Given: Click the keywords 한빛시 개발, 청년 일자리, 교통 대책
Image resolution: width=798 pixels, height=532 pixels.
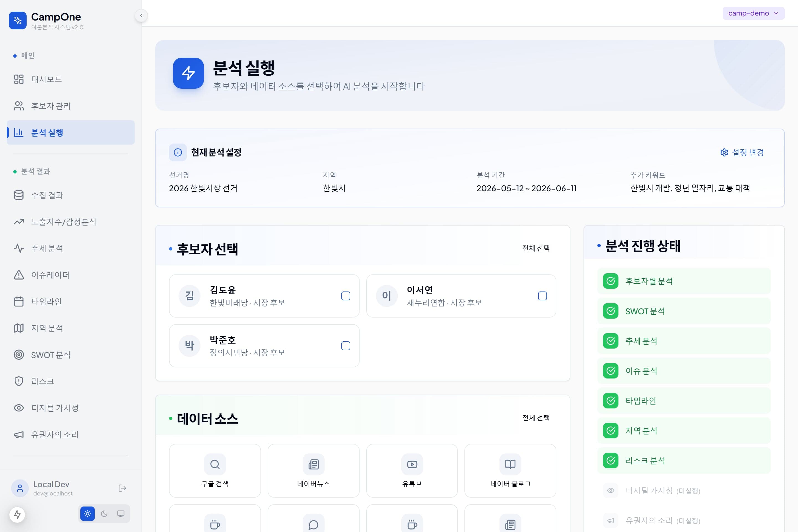Looking at the screenshot, I should click(x=690, y=188).
